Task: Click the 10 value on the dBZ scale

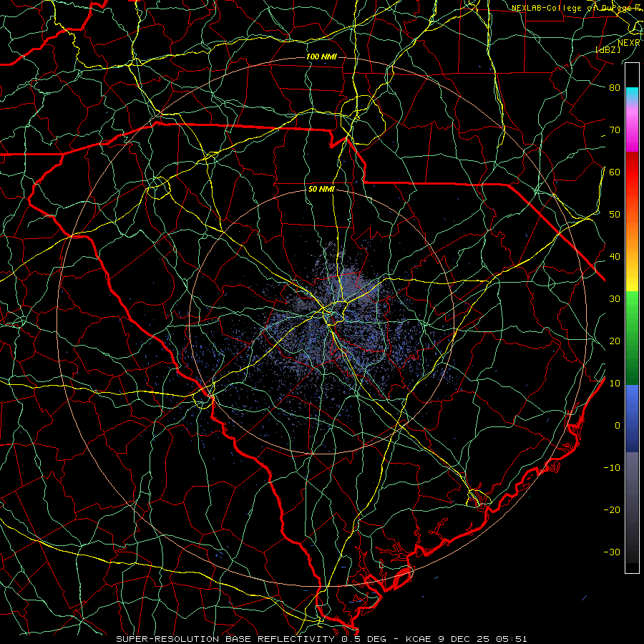Action: [x=615, y=384]
